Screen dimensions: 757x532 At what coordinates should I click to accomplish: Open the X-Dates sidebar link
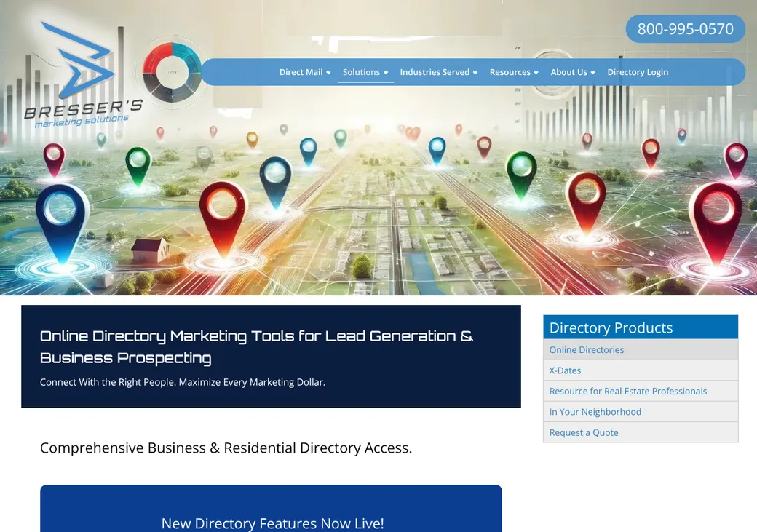[641, 370]
